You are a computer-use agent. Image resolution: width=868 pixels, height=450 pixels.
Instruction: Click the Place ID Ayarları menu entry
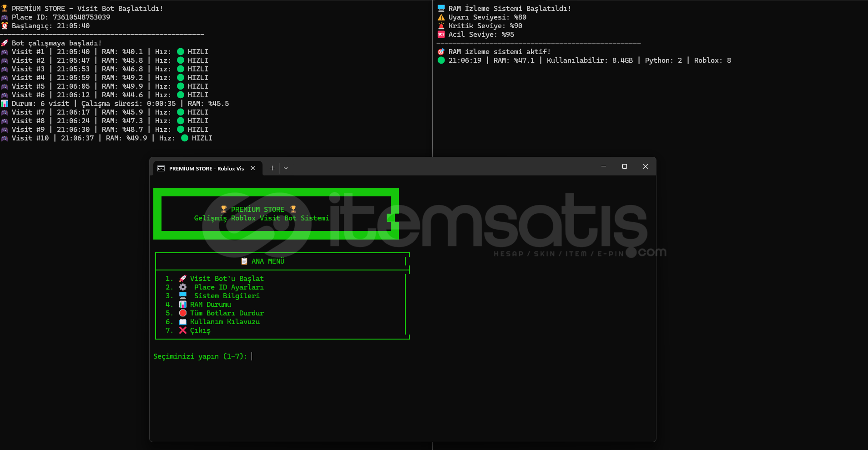pos(229,287)
